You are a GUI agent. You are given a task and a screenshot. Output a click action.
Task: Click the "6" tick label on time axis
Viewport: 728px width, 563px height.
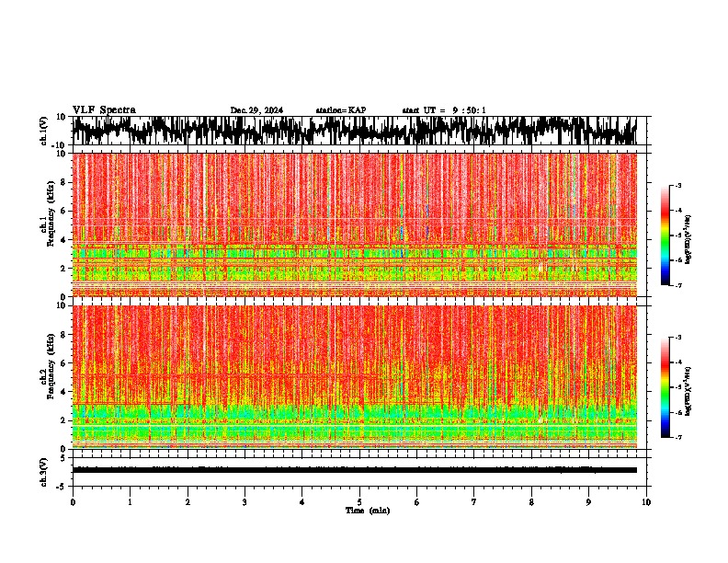[417, 502]
